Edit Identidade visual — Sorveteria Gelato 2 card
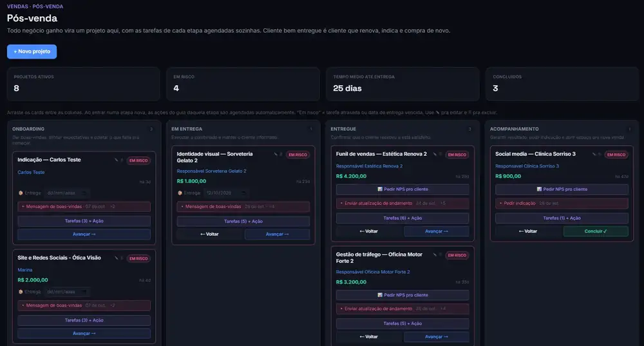644x346 pixels. point(275,155)
